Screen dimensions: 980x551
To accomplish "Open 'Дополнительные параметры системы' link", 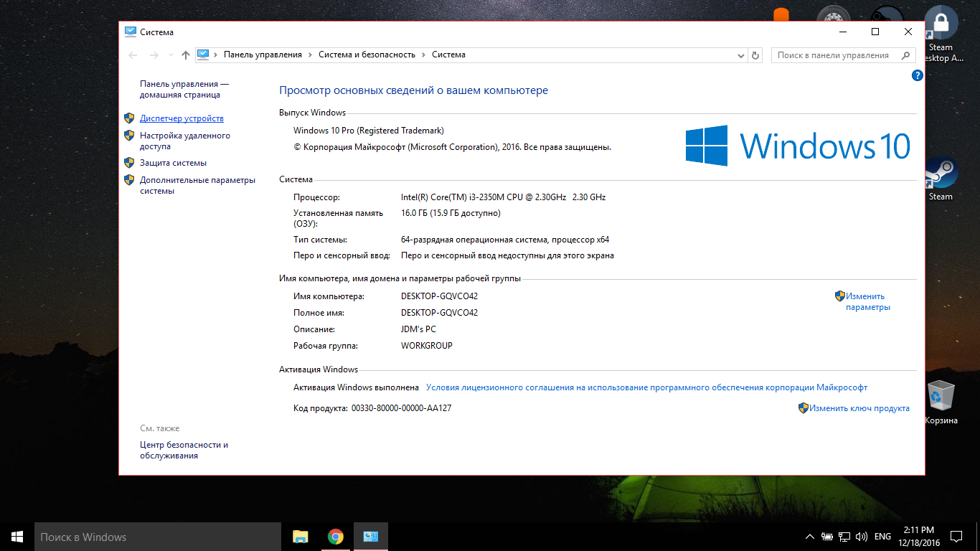I will pyautogui.click(x=197, y=185).
